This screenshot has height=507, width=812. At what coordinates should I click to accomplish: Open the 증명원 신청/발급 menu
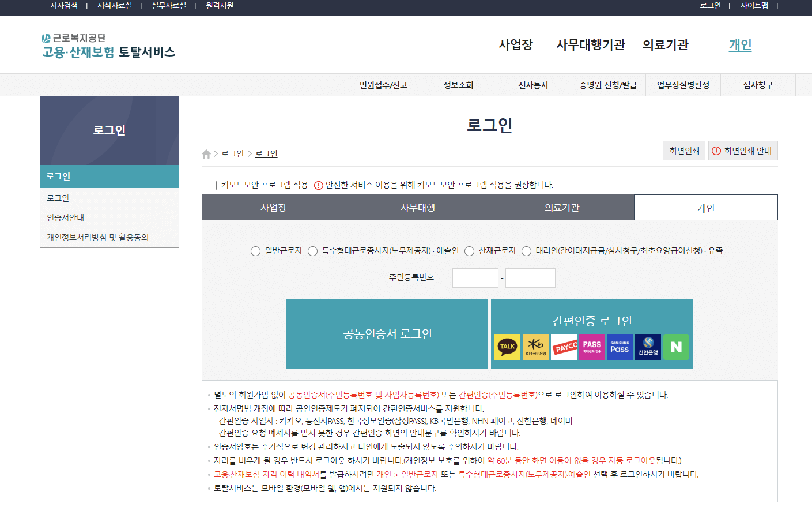point(608,84)
